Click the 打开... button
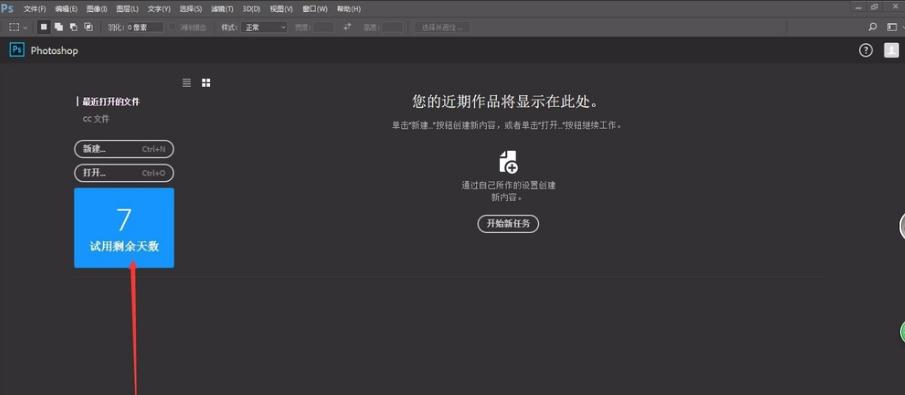 pos(124,173)
